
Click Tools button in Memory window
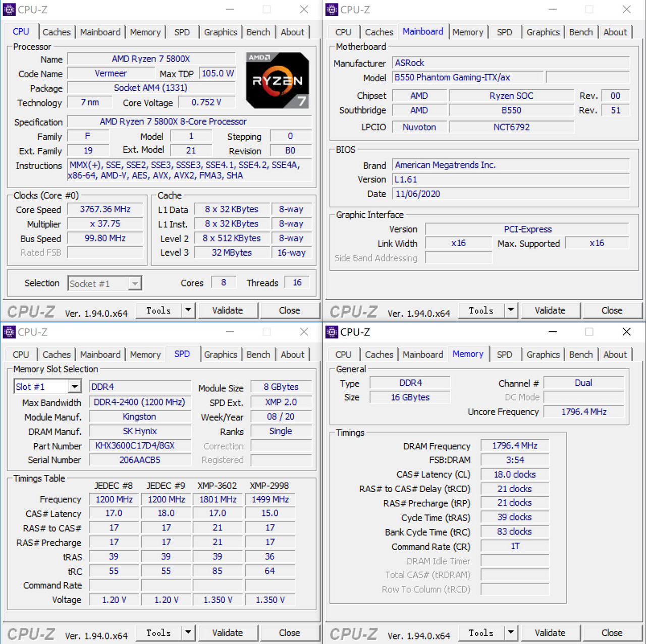pos(481,632)
